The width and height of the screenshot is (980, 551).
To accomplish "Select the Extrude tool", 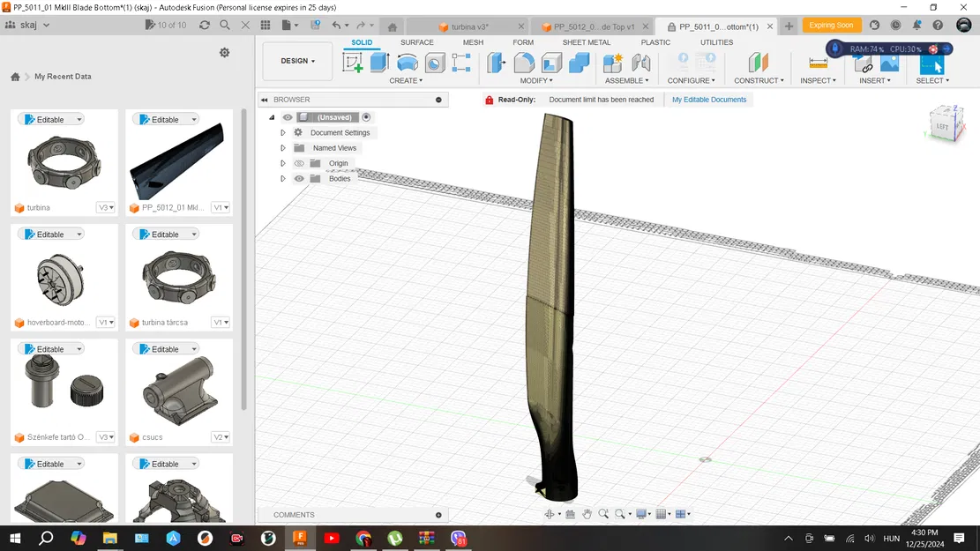I will coord(379,63).
